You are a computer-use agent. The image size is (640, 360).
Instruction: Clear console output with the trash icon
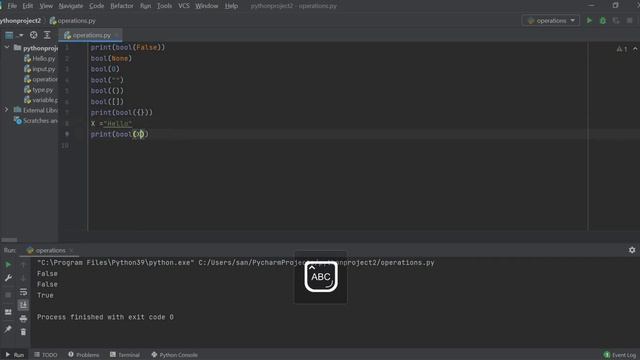(x=23, y=332)
